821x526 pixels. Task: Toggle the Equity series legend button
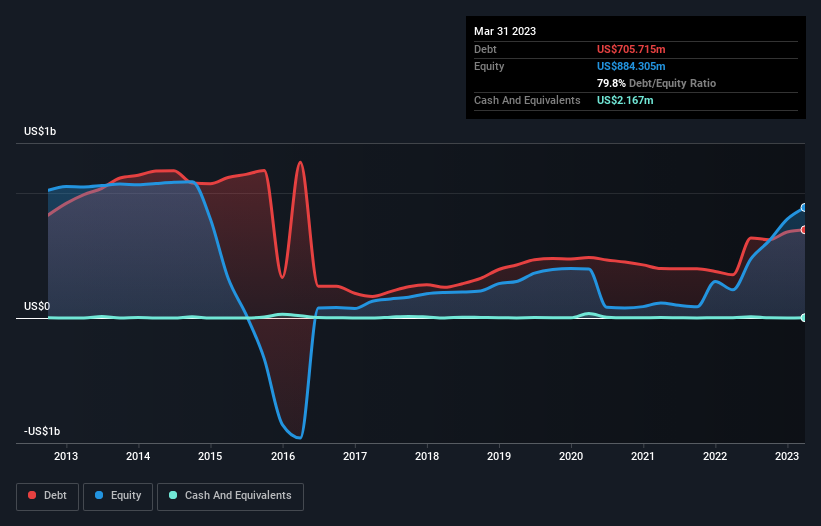(118, 496)
